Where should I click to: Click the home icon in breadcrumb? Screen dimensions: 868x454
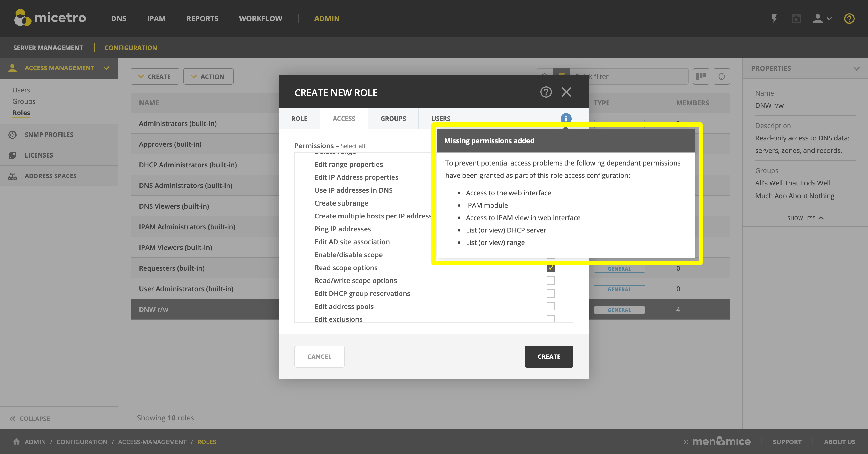point(17,442)
